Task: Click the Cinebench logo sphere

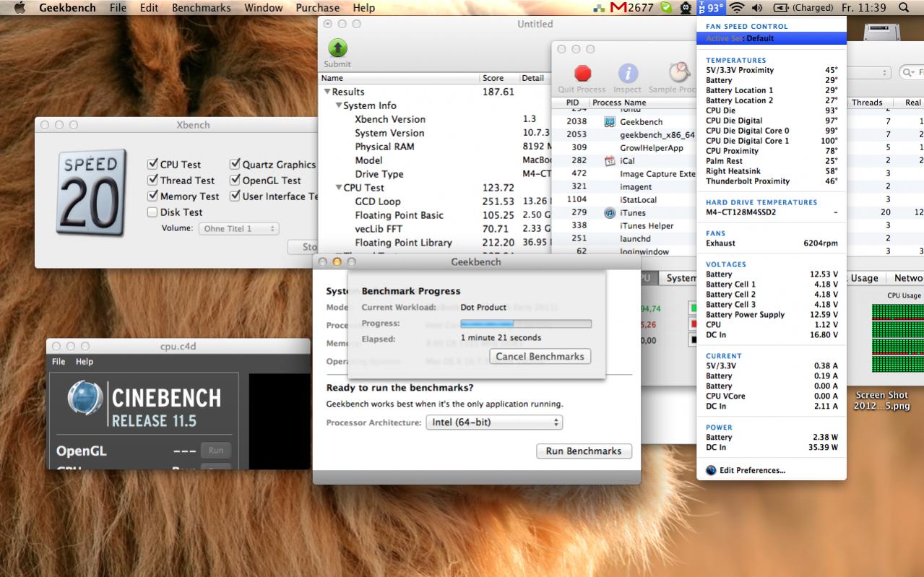Action: coord(85,398)
